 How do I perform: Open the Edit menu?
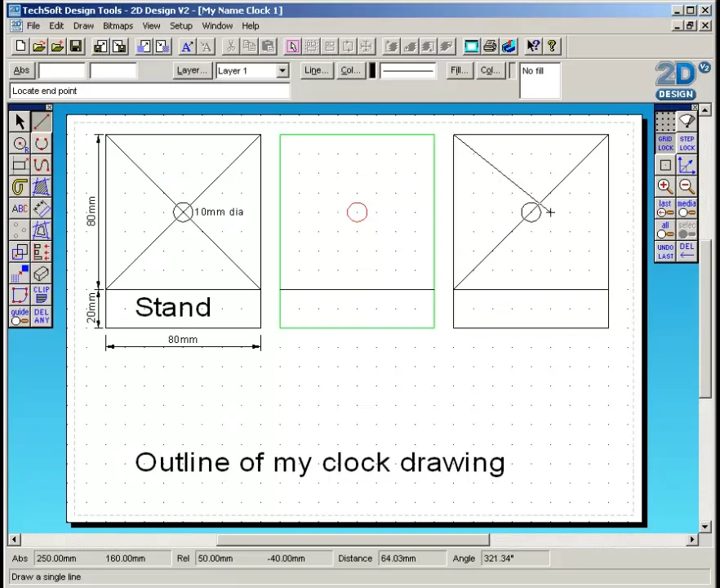click(x=56, y=26)
